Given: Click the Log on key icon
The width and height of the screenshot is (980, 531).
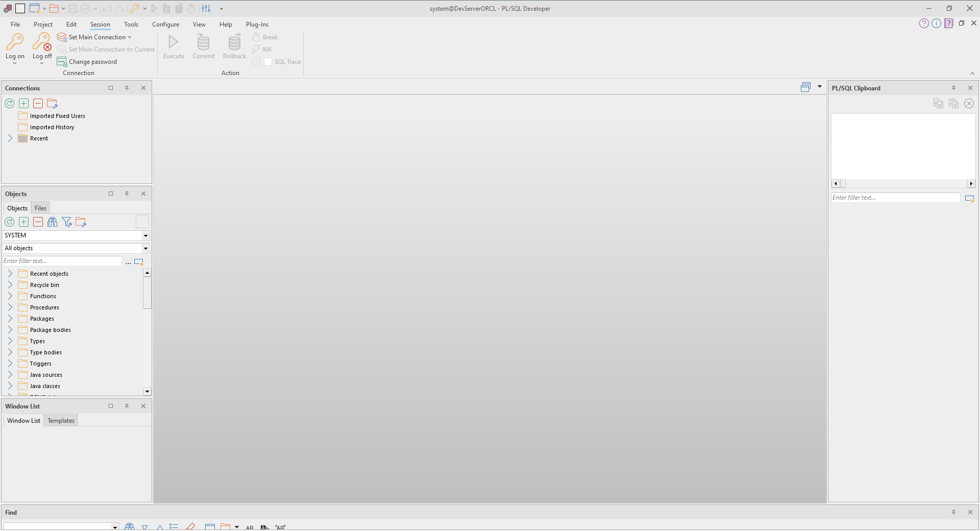Looking at the screenshot, I should click(x=15, y=42).
